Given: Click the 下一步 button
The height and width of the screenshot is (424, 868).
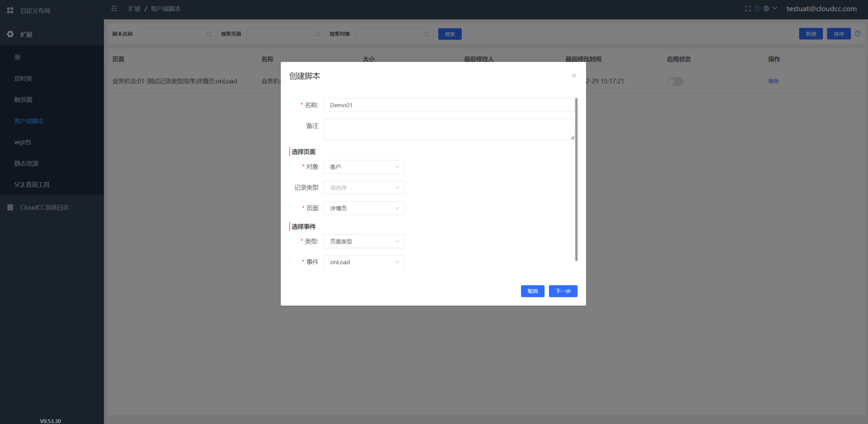Looking at the screenshot, I should pyautogui.click(x=563, y=291).
